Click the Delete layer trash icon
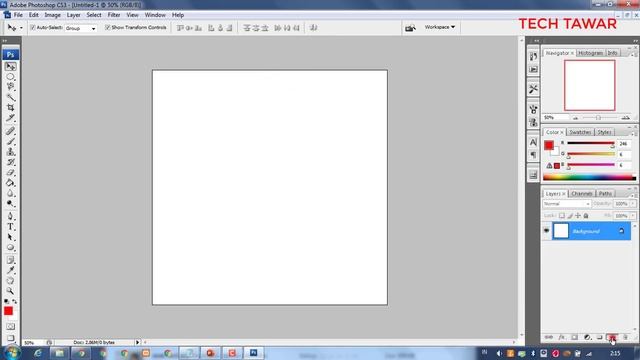 [625, 338]
